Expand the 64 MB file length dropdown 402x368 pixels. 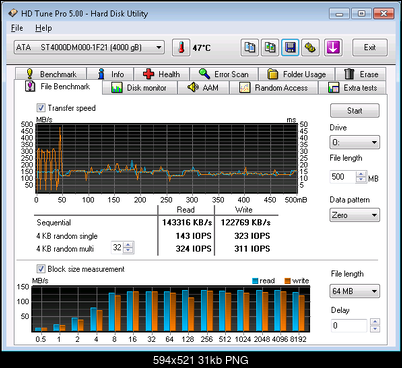(x=355, y=291)
